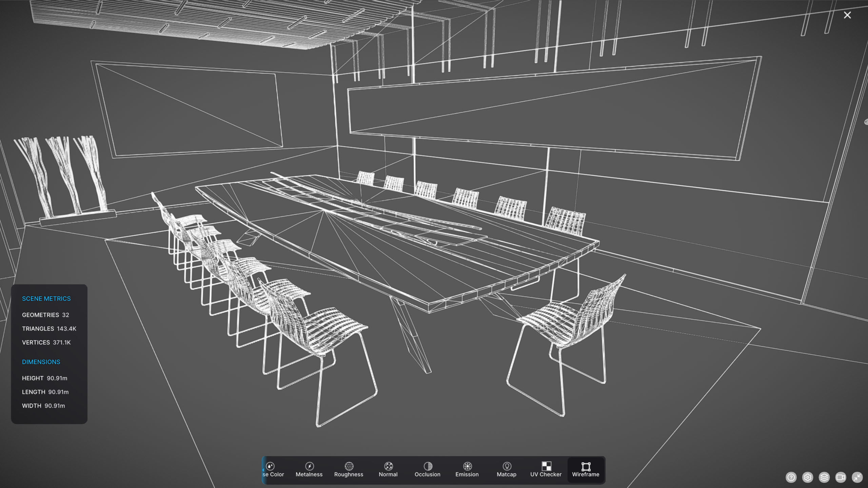Click the TRIANGLES 143.4K metric
868x488 pixels.
tap(49, 329)
